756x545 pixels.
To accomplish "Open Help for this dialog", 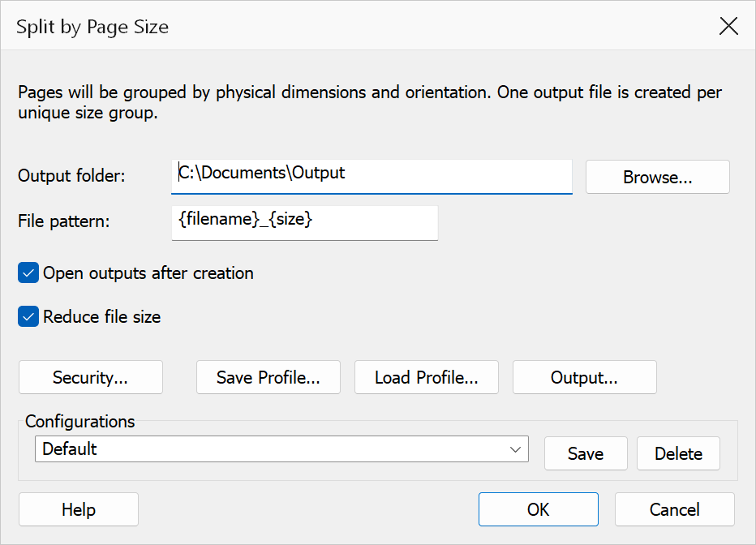I will click(79, 509).
